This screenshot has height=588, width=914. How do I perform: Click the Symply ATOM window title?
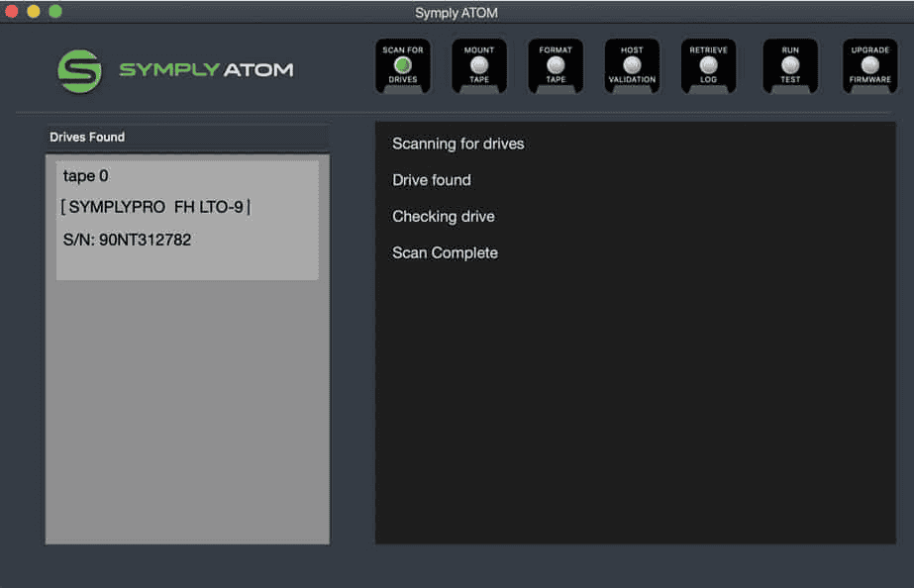[x=457, y=12]
